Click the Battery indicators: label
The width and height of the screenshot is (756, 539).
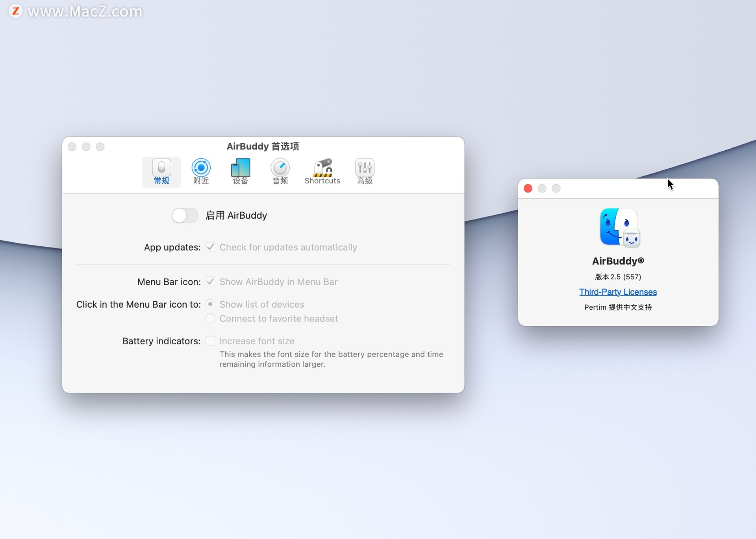pos(161,341)
